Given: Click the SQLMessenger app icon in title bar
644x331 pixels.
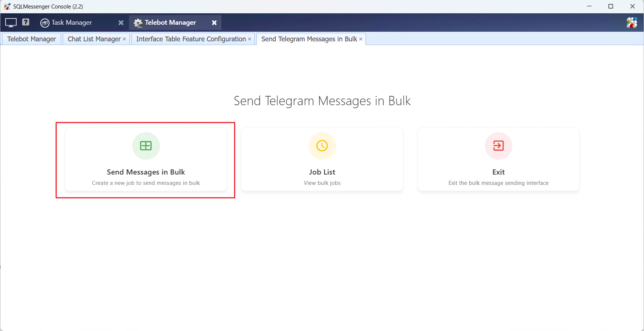Looking at the screenshot, I should click(7, 6).
